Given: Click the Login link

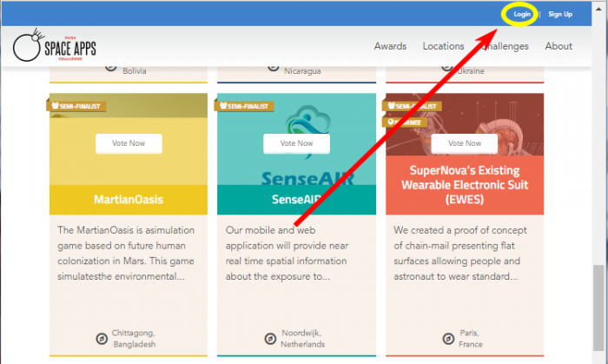Looking at the screenshot, I should [x=522, y=15].
